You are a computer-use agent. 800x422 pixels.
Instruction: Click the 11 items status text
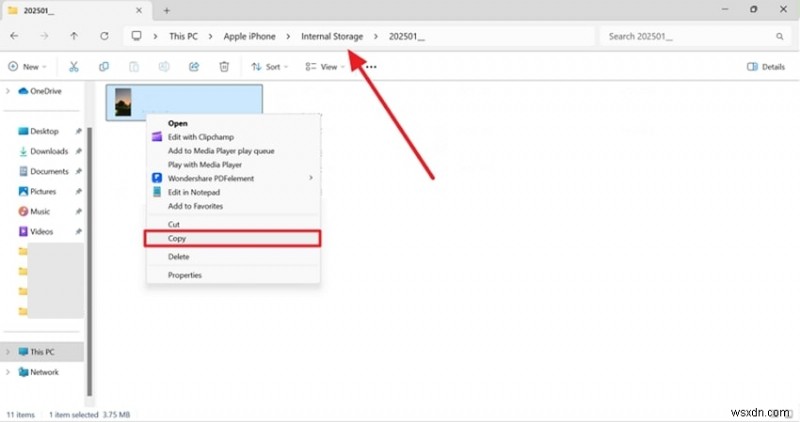click(x=20, y=414)
